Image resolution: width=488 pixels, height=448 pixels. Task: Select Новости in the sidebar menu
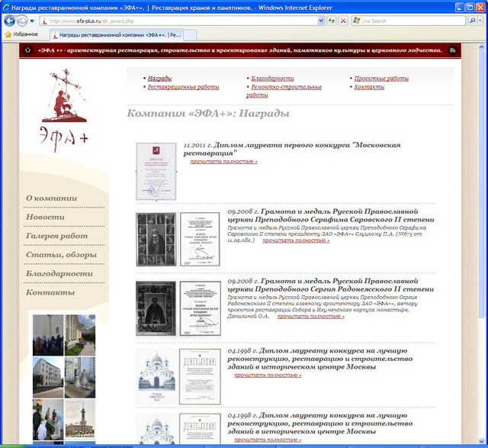tap(45, 217)
